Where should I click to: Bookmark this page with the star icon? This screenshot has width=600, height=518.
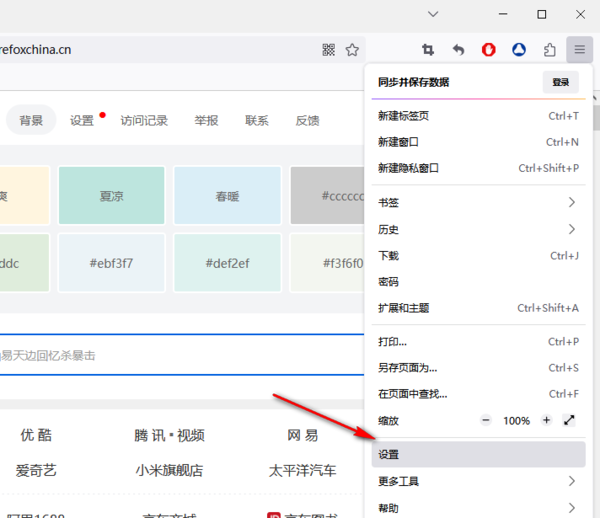click(x=352, y=50)
